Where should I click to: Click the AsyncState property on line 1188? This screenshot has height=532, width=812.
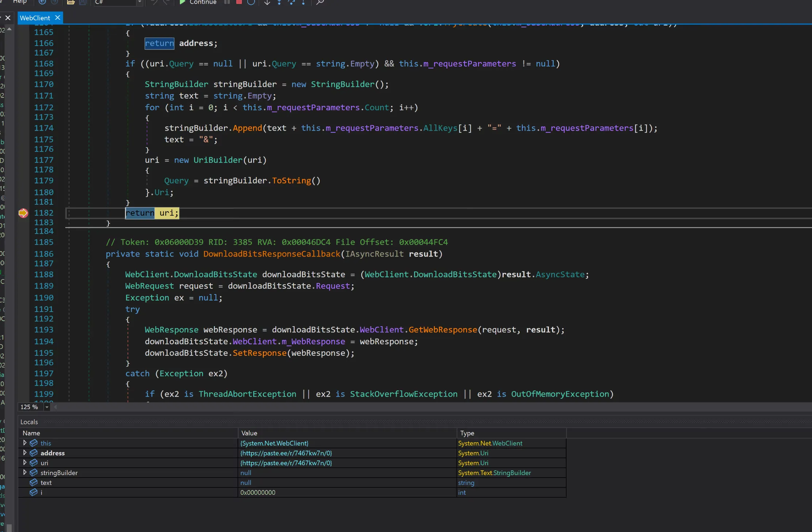tap(560, 274)
